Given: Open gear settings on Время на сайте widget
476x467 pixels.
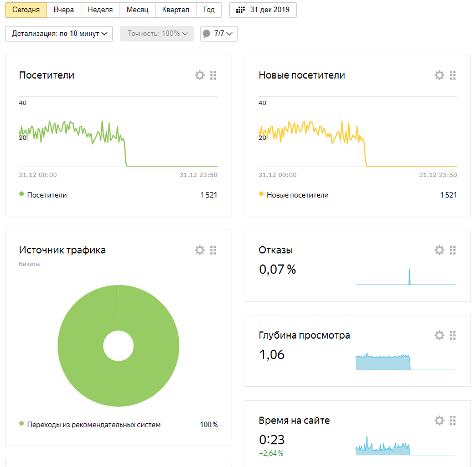Looking at the screenshot, I should 439,421.
